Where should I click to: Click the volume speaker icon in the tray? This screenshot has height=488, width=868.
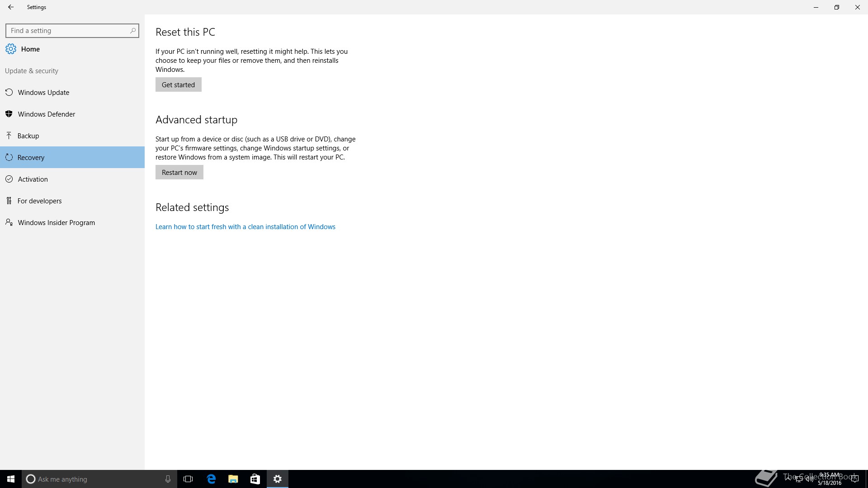(x=809, y=479)
